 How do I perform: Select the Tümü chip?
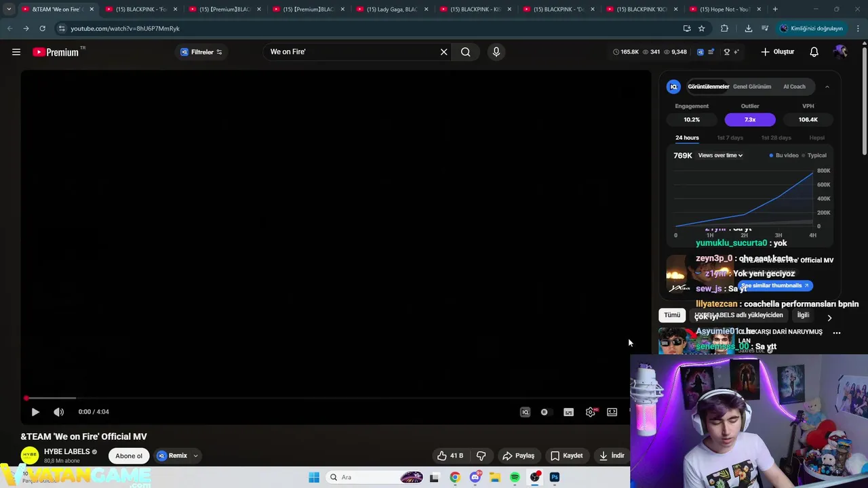pos(672,315)
